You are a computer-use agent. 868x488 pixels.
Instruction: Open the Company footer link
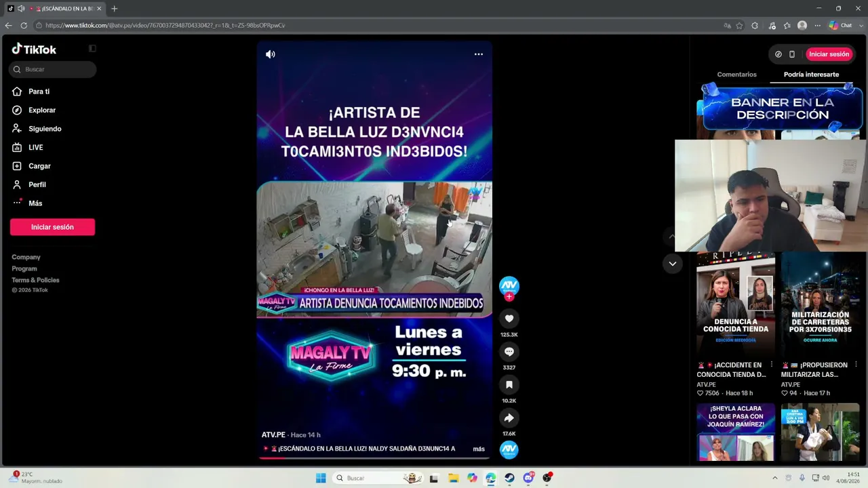(x=26, y=257)
